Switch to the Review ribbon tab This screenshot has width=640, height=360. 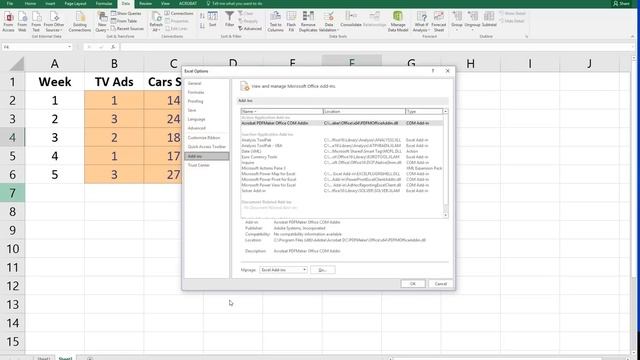145,4
